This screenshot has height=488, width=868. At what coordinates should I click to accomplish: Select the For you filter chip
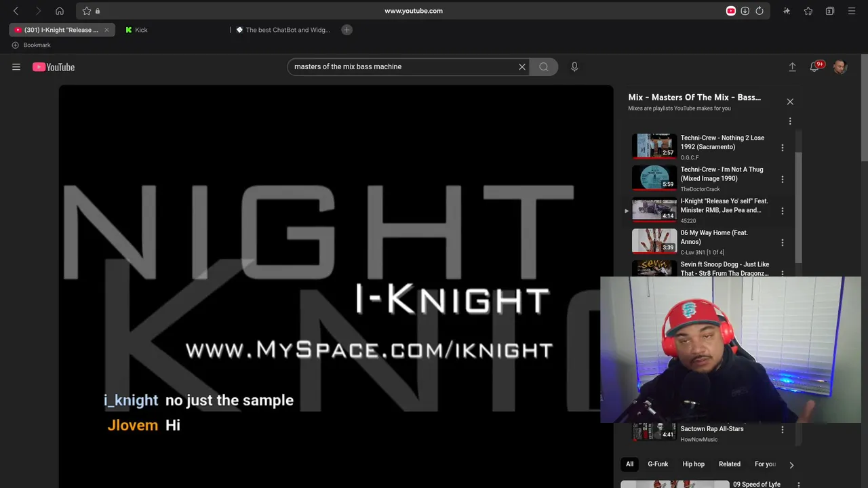pos(765,464)
